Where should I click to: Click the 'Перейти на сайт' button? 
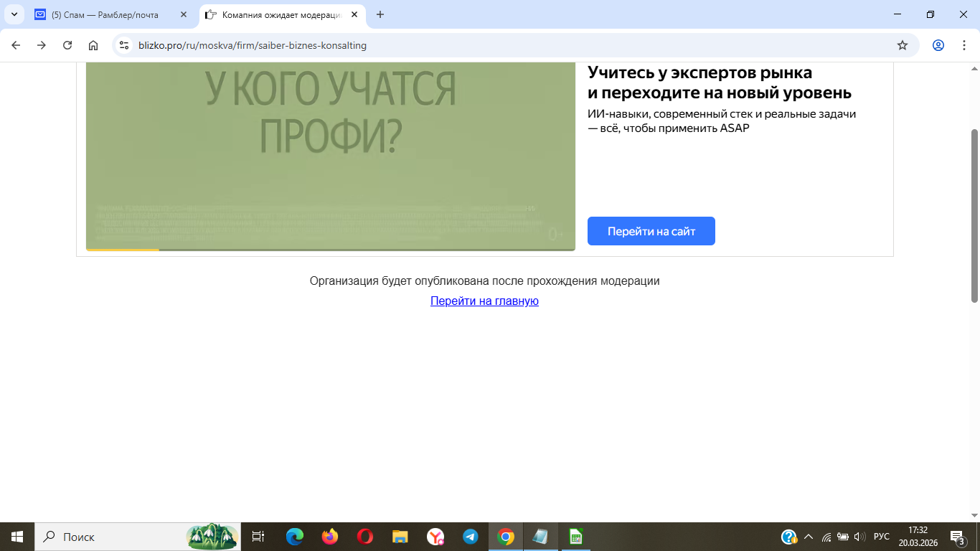pos(651,231)
